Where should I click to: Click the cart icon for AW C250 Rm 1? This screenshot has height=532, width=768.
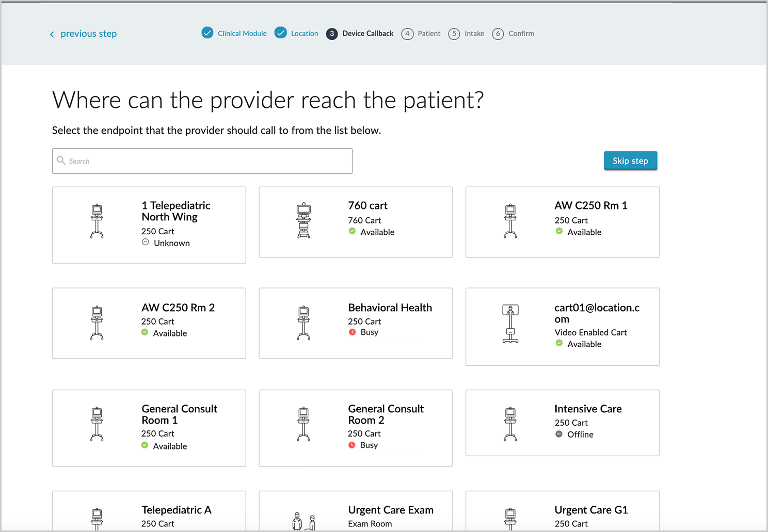pos(510,221)
